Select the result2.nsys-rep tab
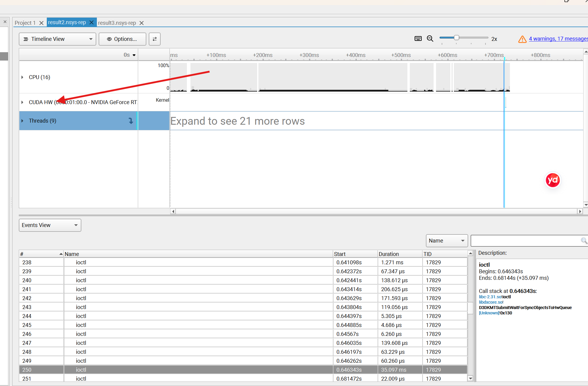Image resolution: width=588 pixels, height=386 pixels. coord(67,22)
